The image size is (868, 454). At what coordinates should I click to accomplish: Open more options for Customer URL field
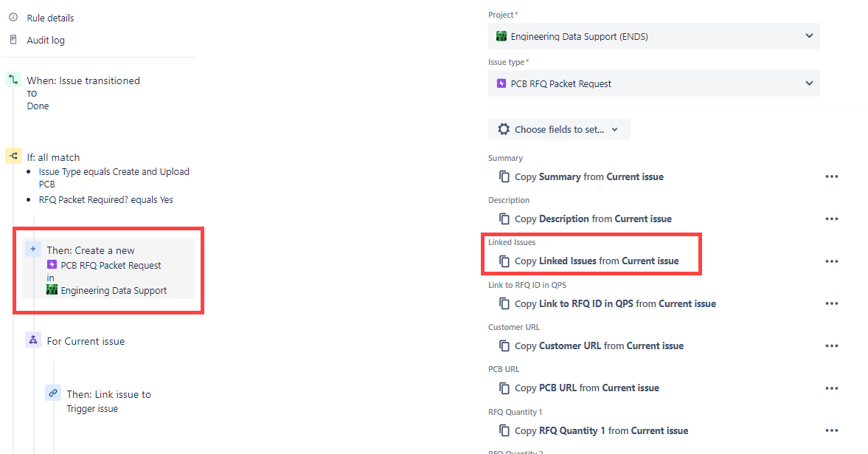tap(831, 346)
